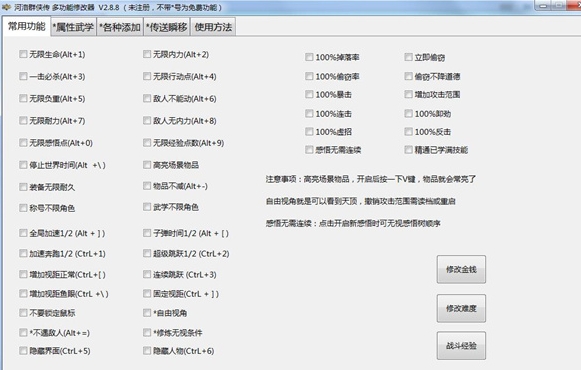Toggle 无限行动点(Alt+4) checkbox
This screenshot has width=581, height=370.
coord(147,76)
